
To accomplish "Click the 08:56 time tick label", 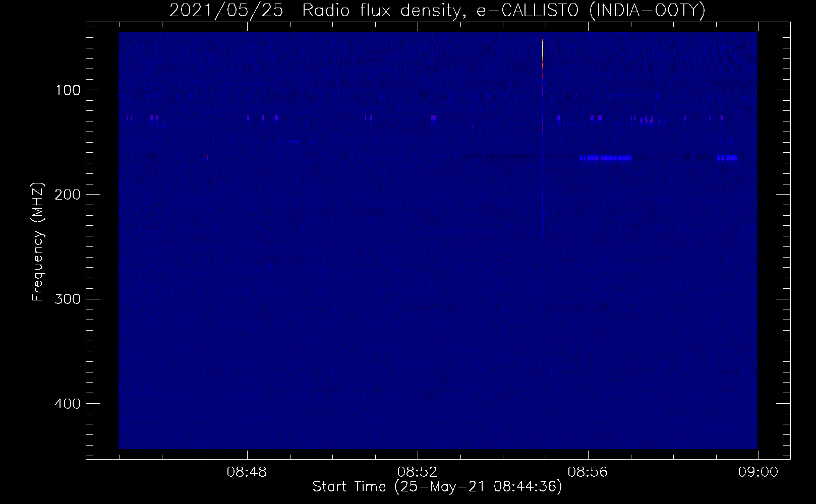I will (588, 472).
